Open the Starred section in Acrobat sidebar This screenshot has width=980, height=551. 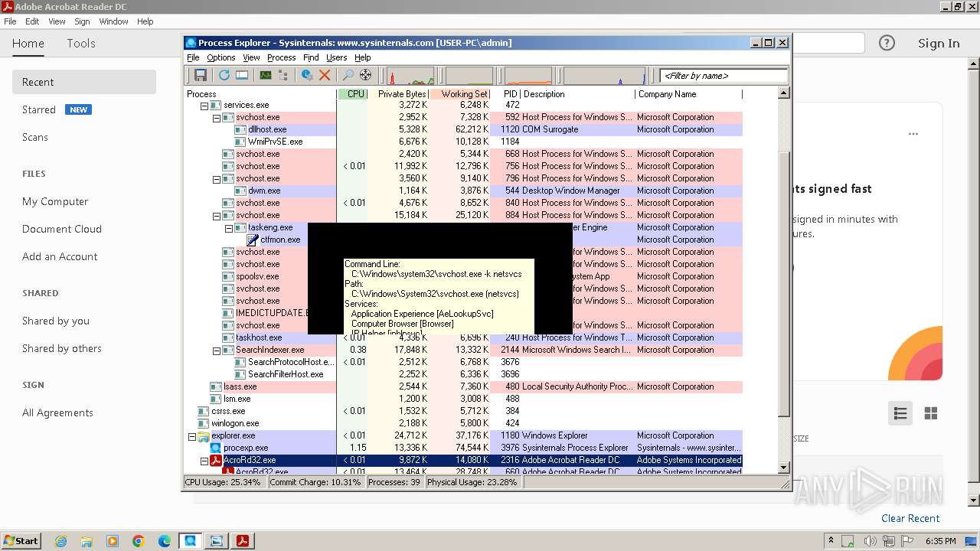tap(39, 109)
